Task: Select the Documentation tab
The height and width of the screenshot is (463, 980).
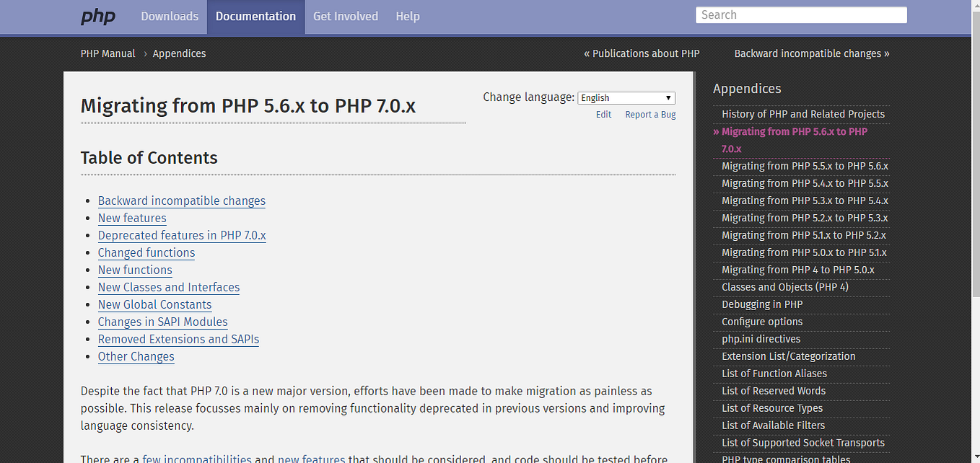Action: [255, 16]
